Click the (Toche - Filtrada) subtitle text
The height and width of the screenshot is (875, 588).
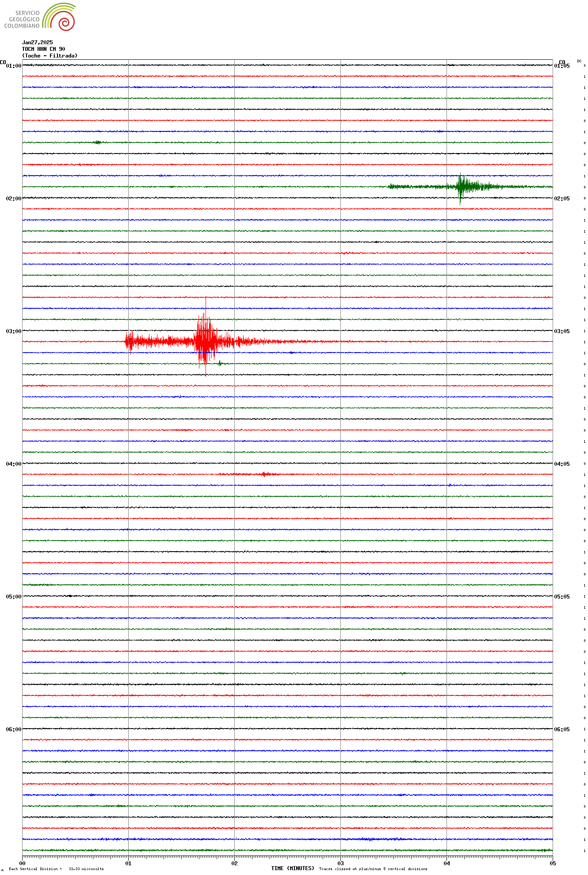50,56
